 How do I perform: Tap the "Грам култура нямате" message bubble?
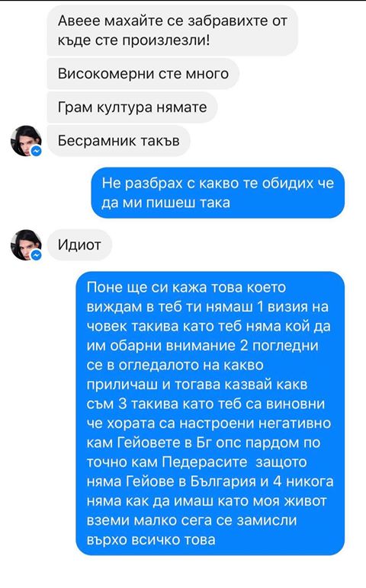click(132, 107)
